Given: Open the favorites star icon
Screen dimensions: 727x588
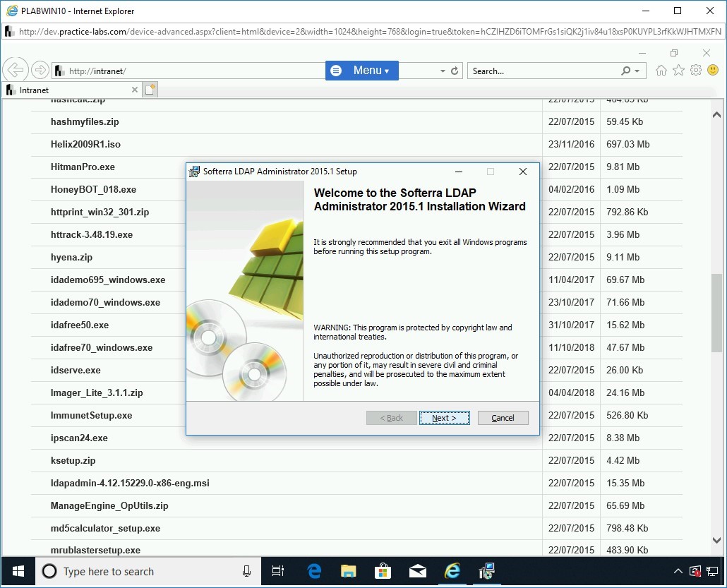Looking at the screenshot, I should (x=678, y=71).
